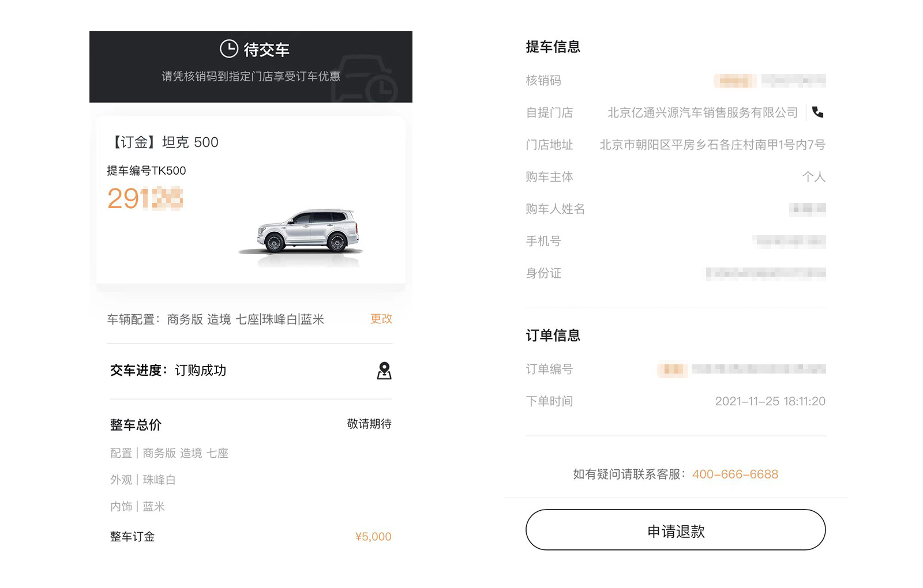Screen dimensions: 923x588
Task: Switch to the 提车信息 section header
Action: 553,47
